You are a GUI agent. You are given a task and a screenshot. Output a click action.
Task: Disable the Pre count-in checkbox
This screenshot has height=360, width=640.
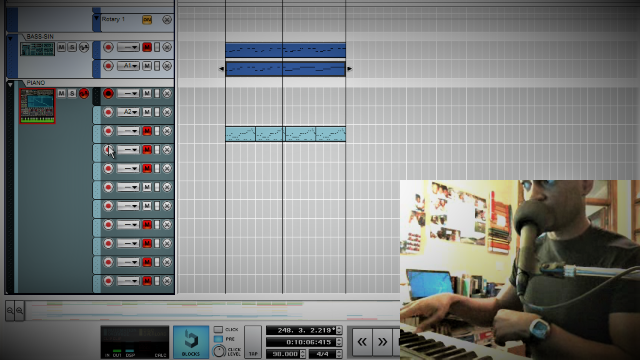click(218, 339)
